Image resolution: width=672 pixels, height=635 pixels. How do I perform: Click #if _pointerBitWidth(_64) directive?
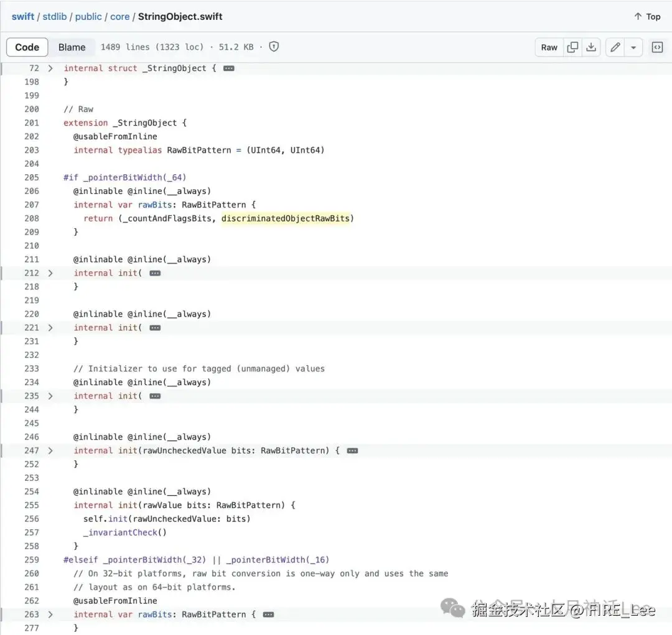(x=124, y=177)
